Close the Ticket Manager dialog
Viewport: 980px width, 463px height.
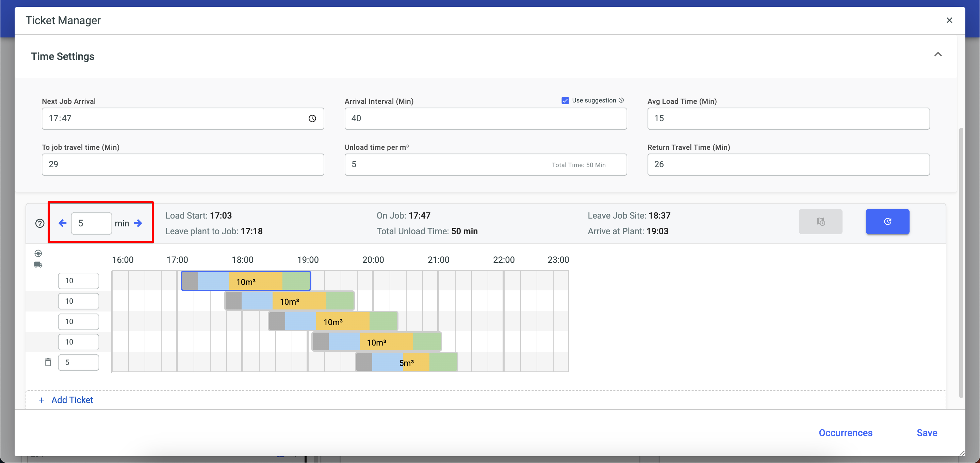[x=949, y=20]
